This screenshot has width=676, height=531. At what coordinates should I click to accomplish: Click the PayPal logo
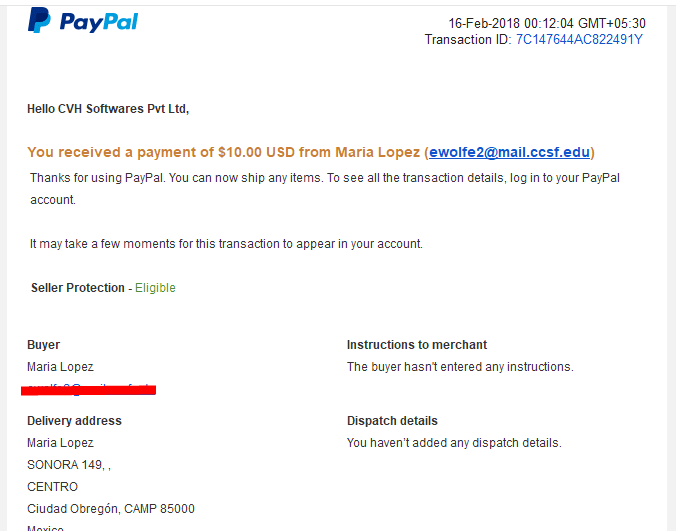click(83, 21)
